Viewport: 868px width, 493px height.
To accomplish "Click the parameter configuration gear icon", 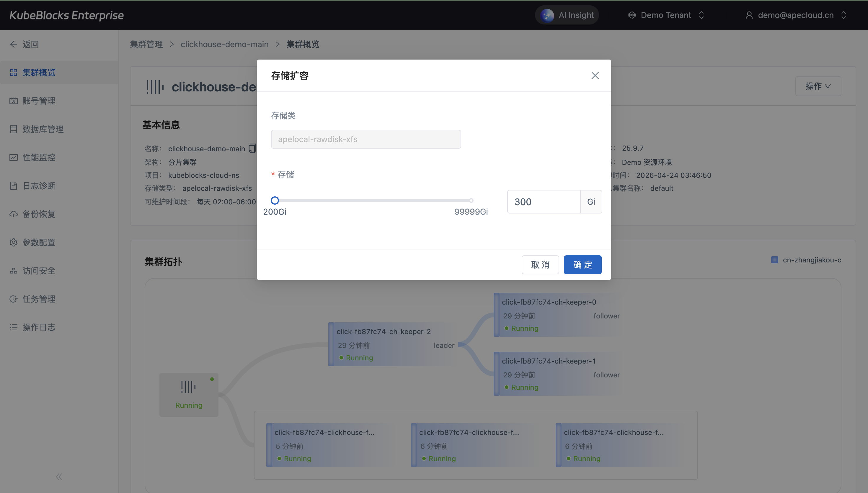I will tap(14, 242).
